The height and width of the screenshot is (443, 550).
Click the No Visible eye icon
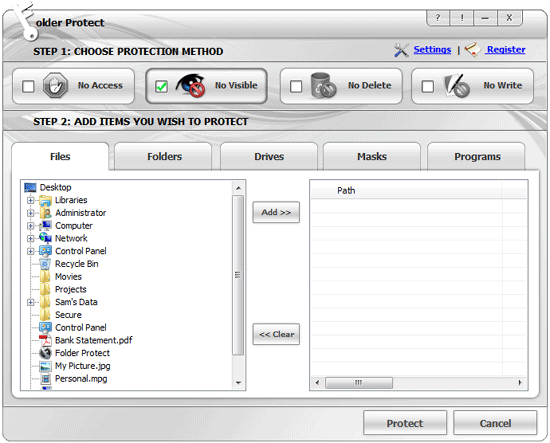point(190,85)
